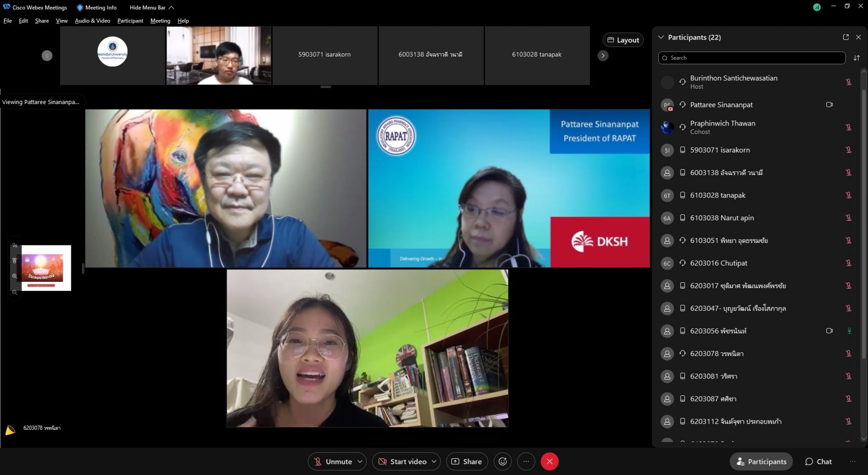This screenshot has height=475, width=868.
Task: Toggle mute for Praphinwich Thawan
Action: click(849, 127)
